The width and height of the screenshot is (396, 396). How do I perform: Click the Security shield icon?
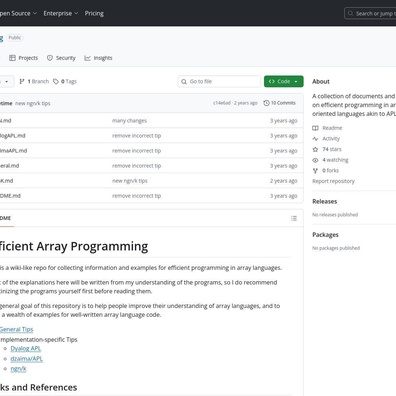pos(50,58)
